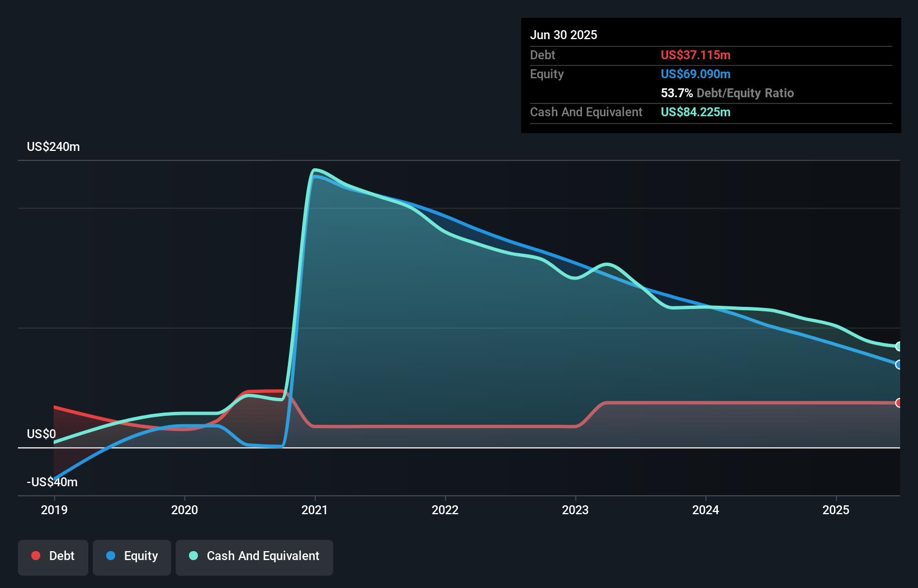Open details for the Debt/Equity Ratio row
The width and height of the screenshot is (918, 588).
tap(727, 93)
